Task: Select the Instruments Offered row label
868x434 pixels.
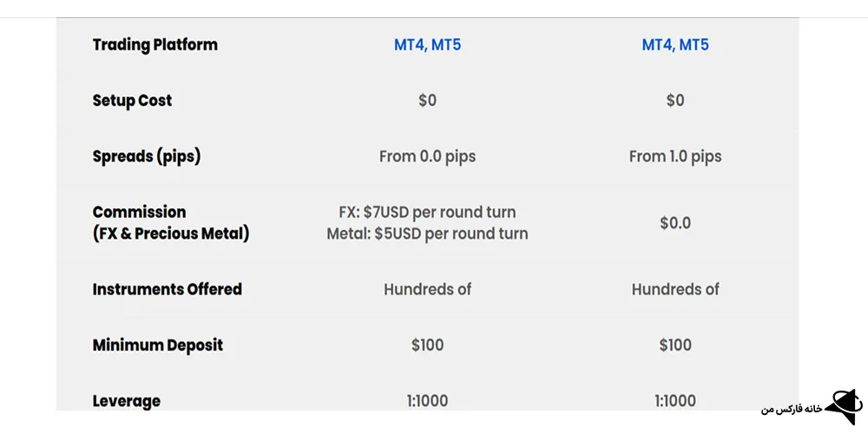Action: click(x=167, y=289)
